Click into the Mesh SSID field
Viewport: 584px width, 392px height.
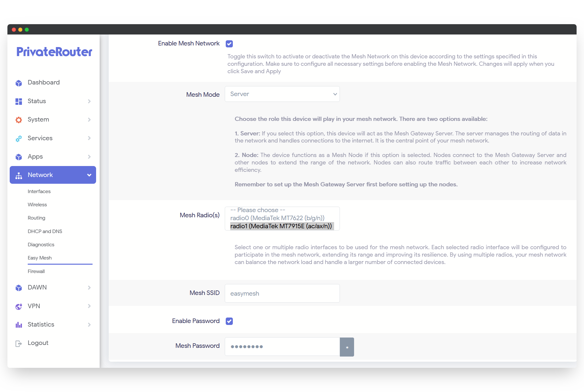(x=282, y=293)
